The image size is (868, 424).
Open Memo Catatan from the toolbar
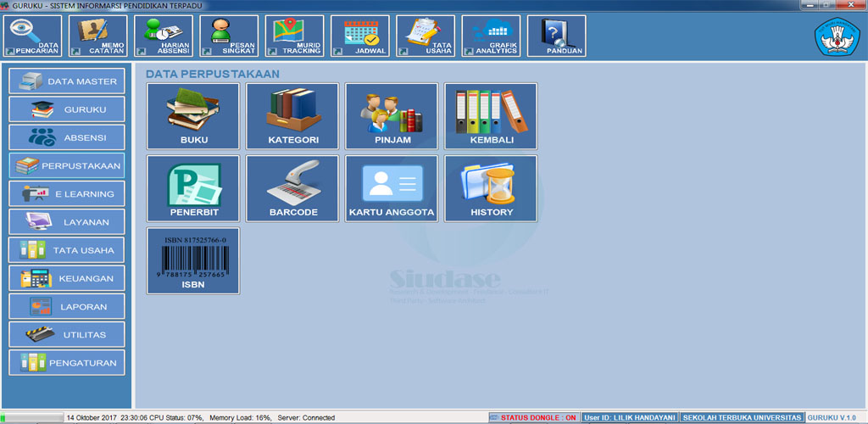tap(98, 36)
